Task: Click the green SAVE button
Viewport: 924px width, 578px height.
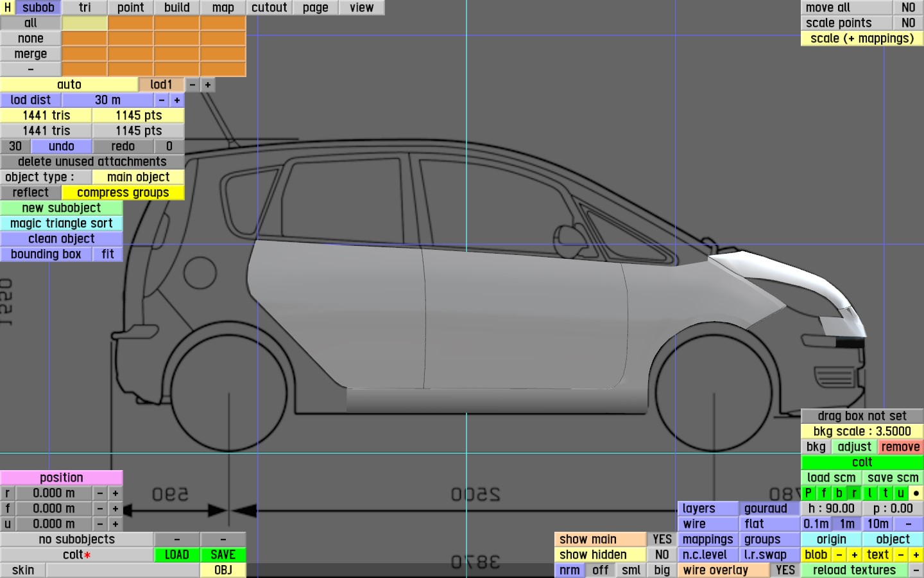Action: pyautogui.click(x=223, y=555)
